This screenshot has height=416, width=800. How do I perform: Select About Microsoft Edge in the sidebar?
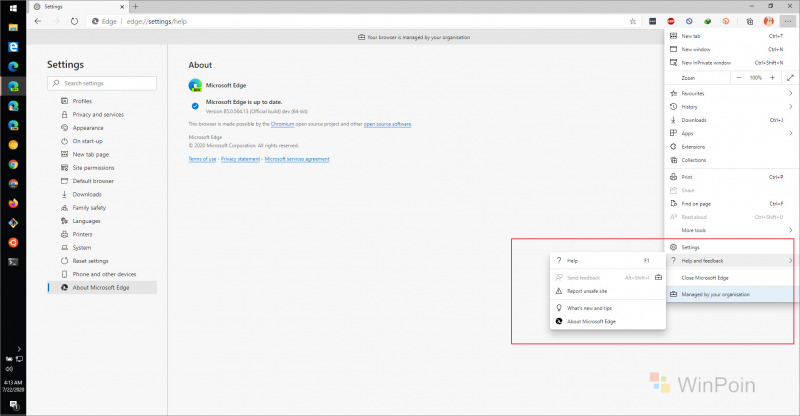[x=103, y=287]
